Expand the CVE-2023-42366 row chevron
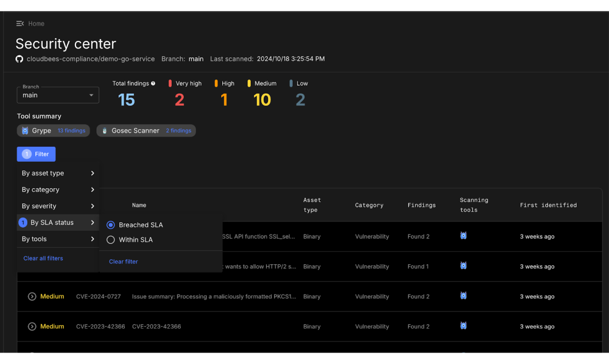Image resolution: width=609 pixels, height=364 pixels. (32, 327)
